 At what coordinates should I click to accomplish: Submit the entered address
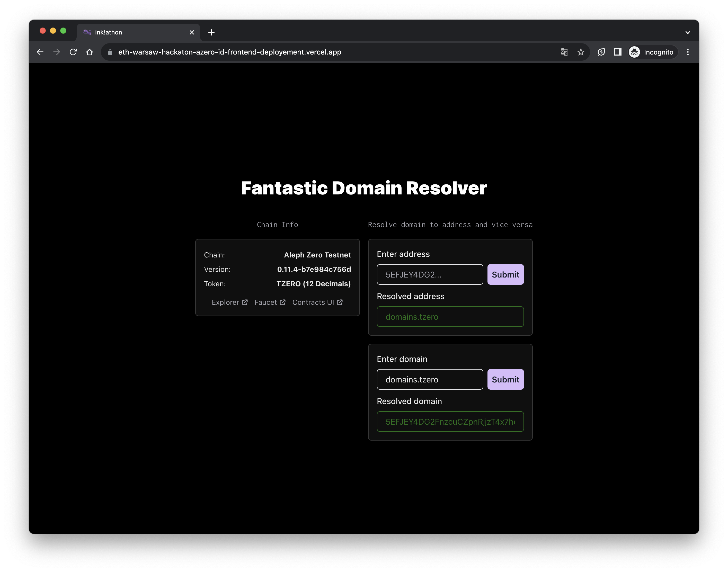pos(505,275)
